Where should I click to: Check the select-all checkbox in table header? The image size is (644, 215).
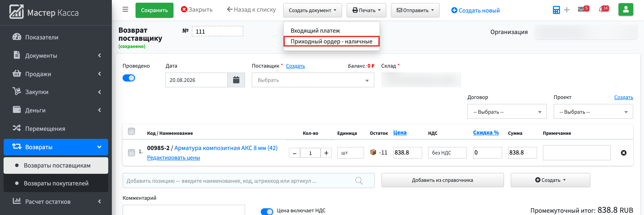pyautogui.click(x=131, y=131)
